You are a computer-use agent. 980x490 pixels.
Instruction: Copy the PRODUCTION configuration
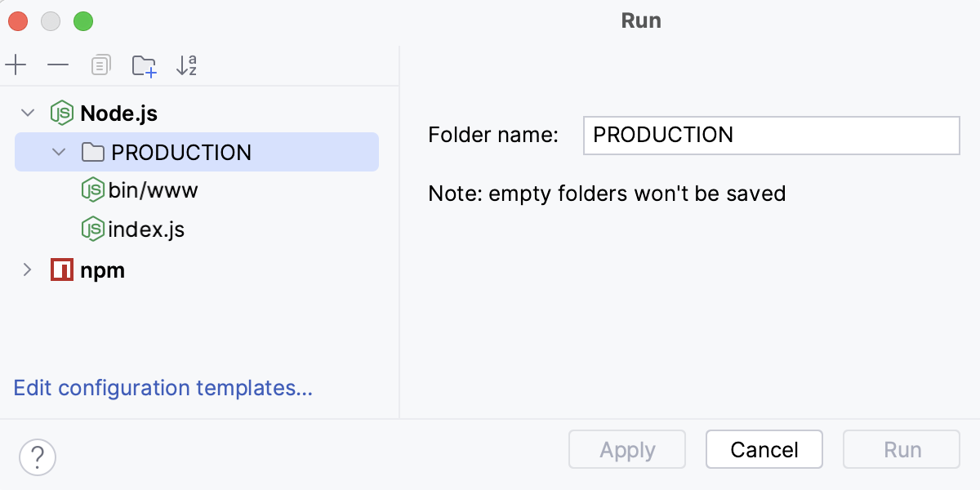[x=100, y=65]
